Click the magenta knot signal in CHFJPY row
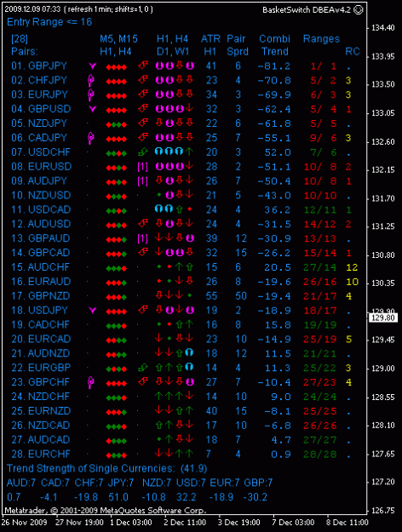 90,80
